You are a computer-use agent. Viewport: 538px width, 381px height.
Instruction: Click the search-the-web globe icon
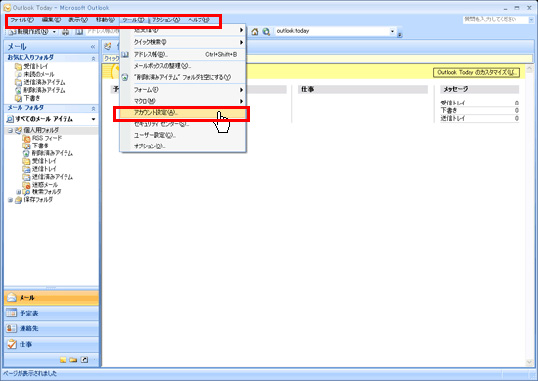[x=266, y=32]
